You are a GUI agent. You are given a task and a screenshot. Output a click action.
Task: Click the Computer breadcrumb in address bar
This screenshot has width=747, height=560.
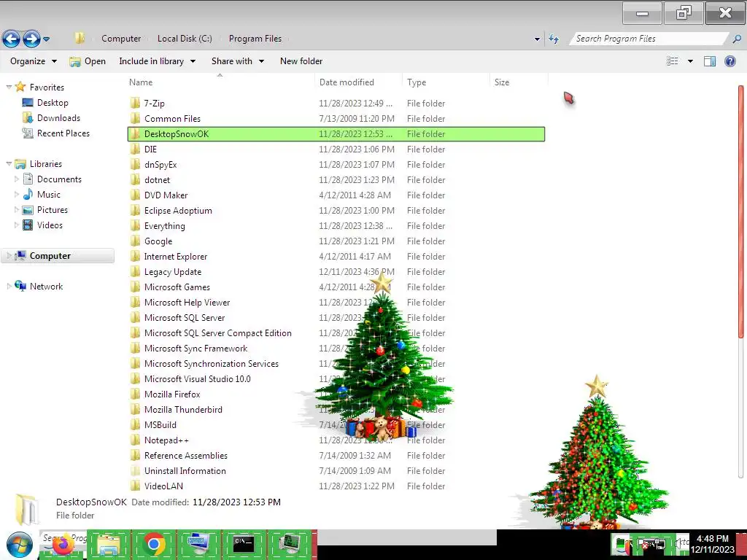pyautogui.click(x=121, y=39)
